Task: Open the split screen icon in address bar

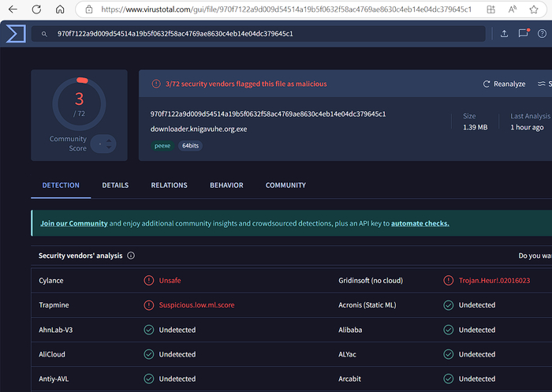Action: pyautogui.click(x=490, y=9)
